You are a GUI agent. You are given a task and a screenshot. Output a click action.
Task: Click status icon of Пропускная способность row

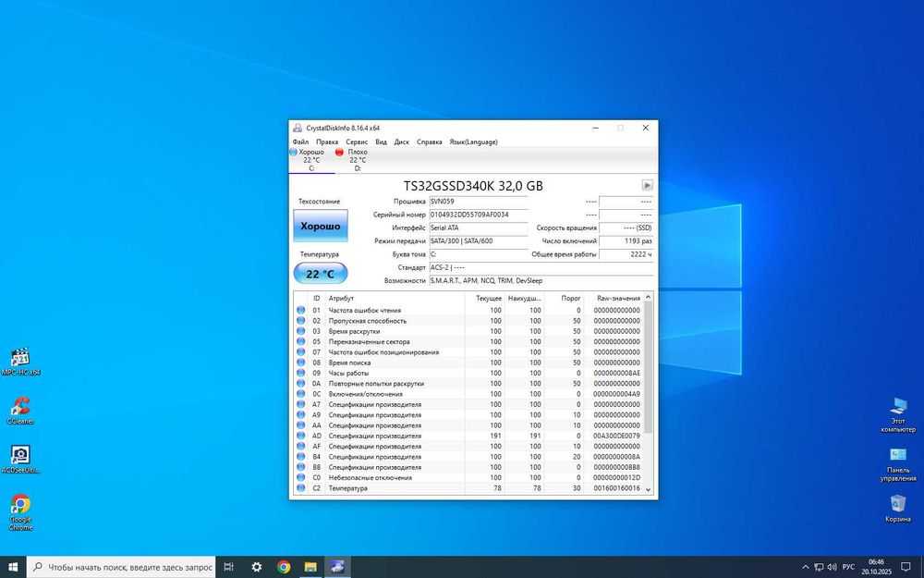pyautogui.click(x=300, y=321)
